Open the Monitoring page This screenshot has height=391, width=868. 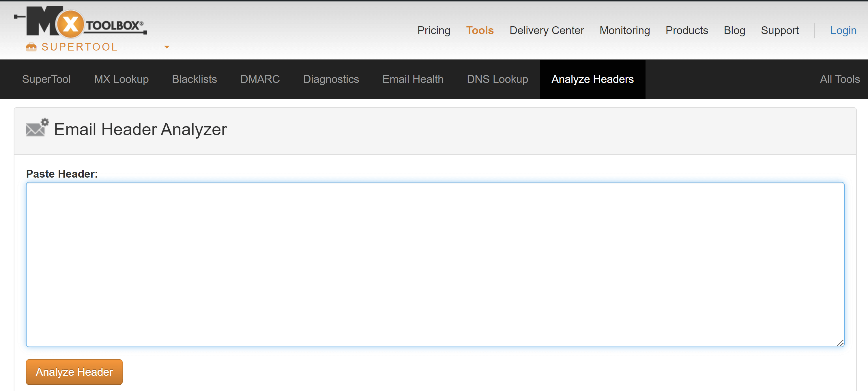click(x=624, y=30)
